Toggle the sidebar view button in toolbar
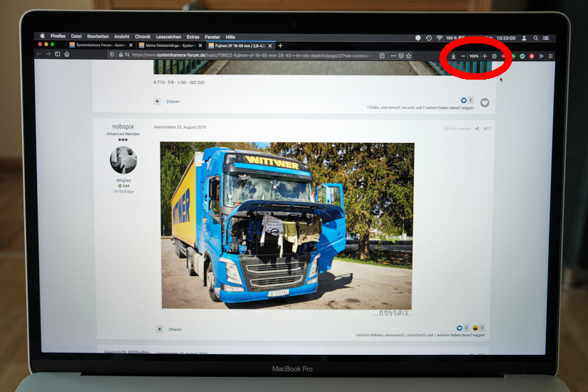Screen dimensions: 588x392 tap(58, 54)
